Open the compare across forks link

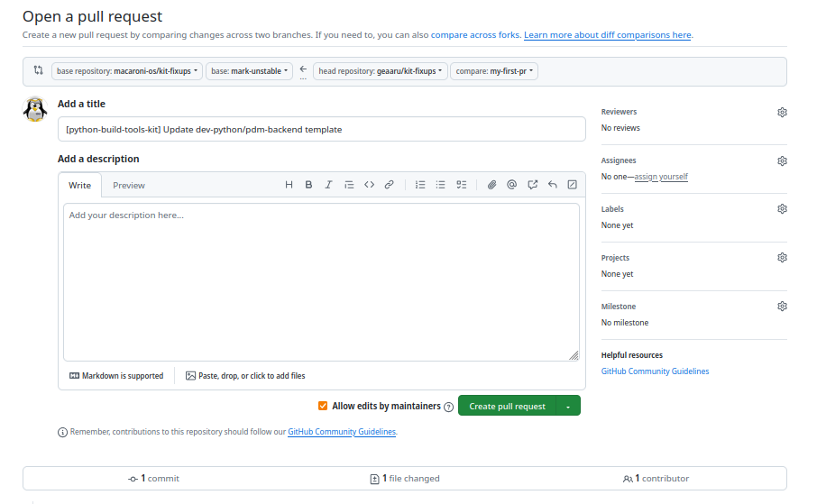[x=475, y=35]
